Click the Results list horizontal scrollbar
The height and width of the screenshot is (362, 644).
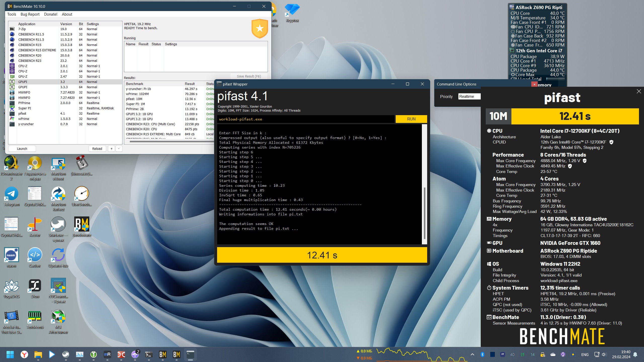(171, 141)
